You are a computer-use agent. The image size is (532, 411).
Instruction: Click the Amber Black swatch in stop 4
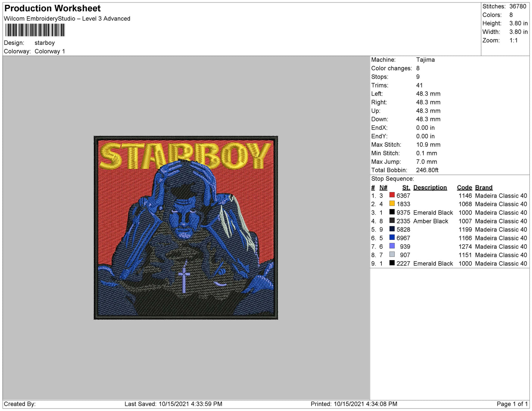392,220
